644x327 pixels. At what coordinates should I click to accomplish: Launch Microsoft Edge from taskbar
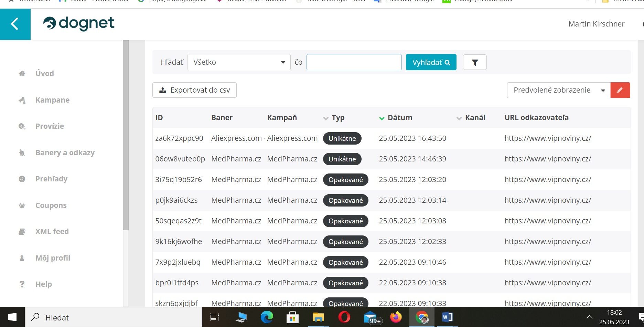click(267, 317)
